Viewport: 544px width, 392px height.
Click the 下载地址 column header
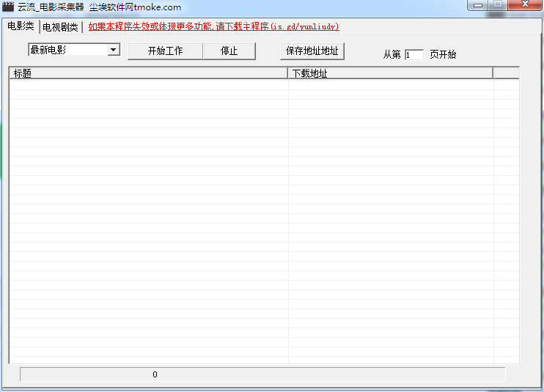pos(390,73)
